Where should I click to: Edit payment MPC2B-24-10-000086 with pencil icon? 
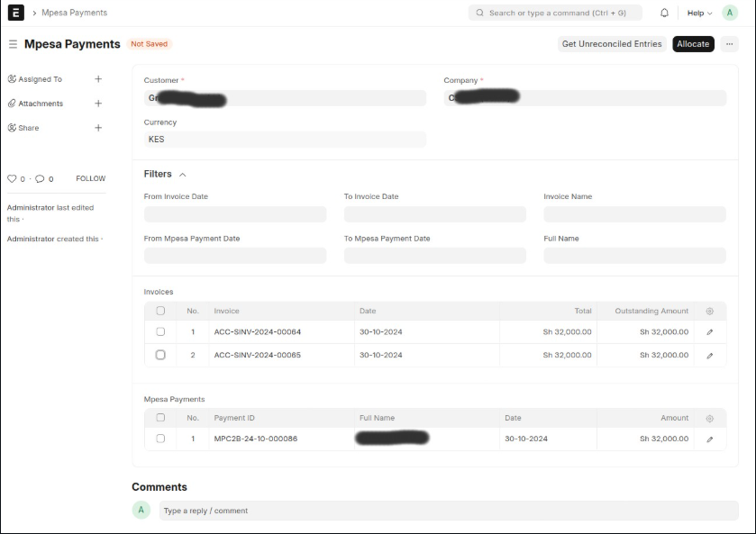pyautogui.click(x=710, y=439)
